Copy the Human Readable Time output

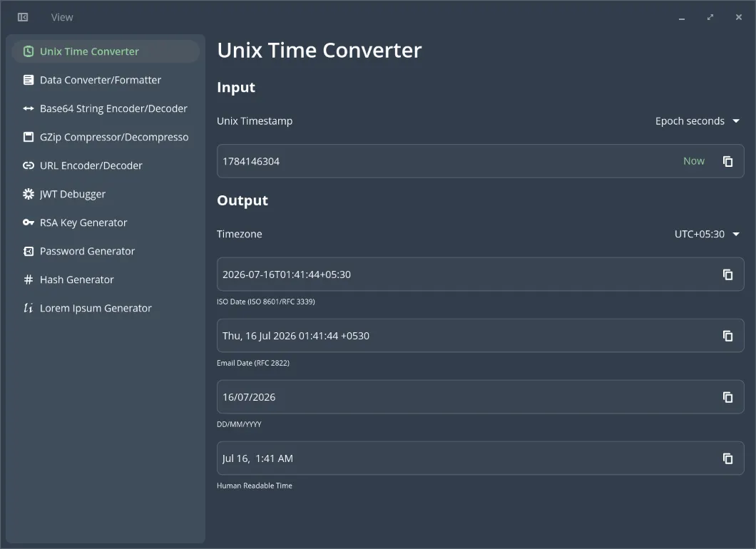(x=727, y=458)
